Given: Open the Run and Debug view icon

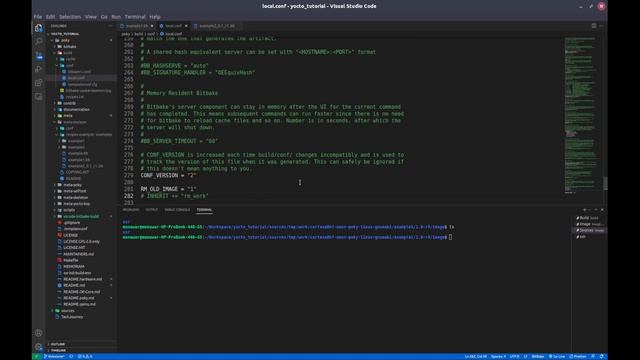Looking at the screenshot, I should coord(38,69).
